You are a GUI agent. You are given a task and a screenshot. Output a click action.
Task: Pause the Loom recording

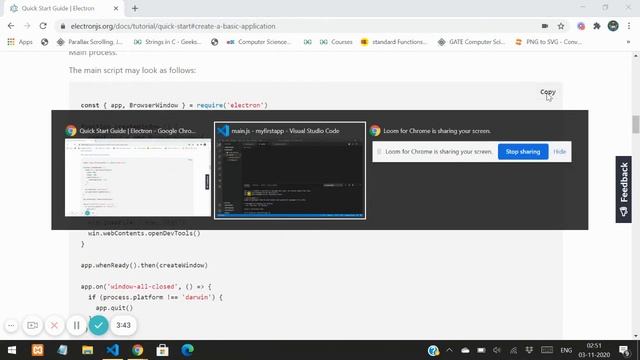(x=76, y=325)
